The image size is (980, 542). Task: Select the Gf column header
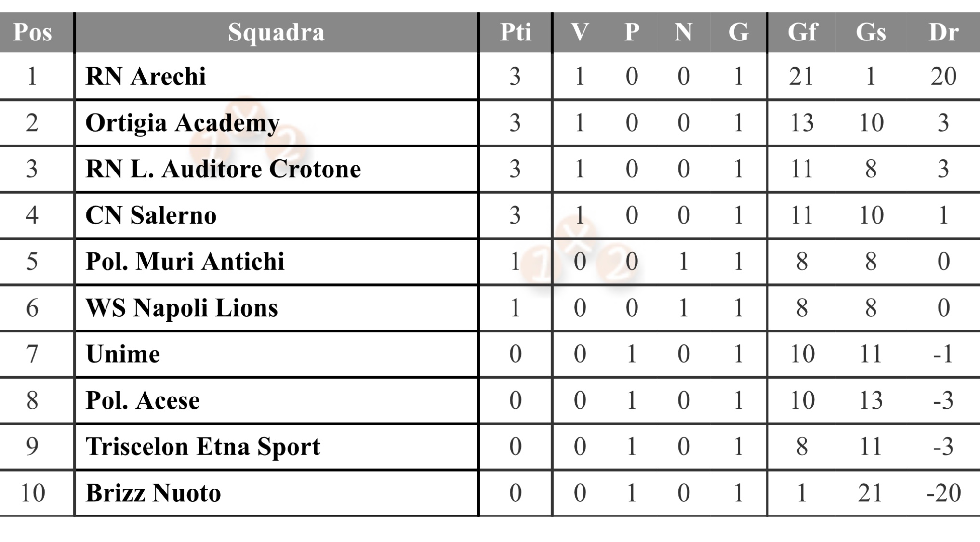(x=802, y=32)
